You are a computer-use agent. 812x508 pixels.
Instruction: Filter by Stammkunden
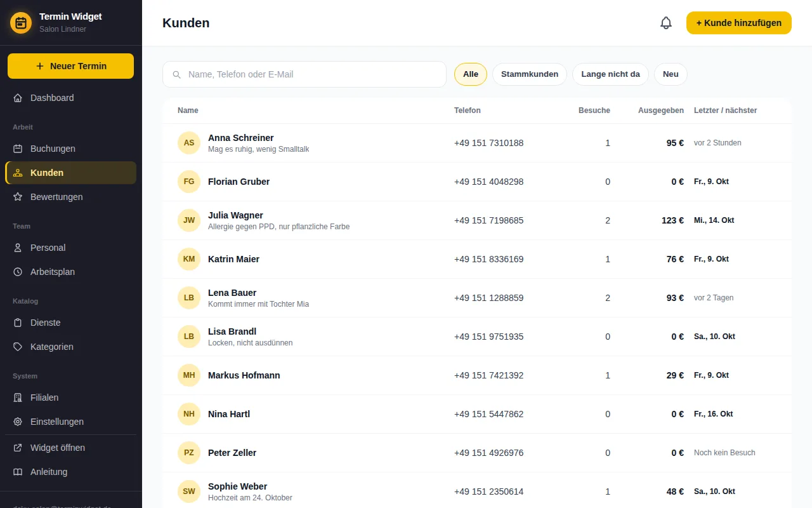click(x=530, y=74)
